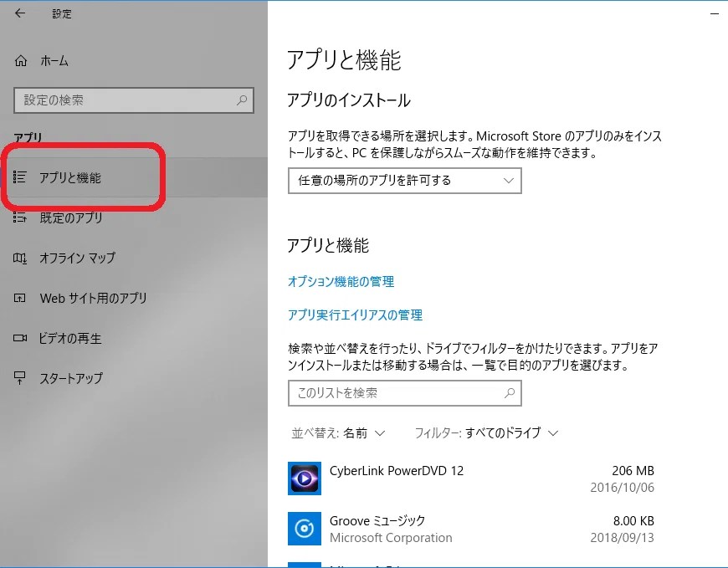Select CyberLink PowerDVD 12 list entry

471,478
